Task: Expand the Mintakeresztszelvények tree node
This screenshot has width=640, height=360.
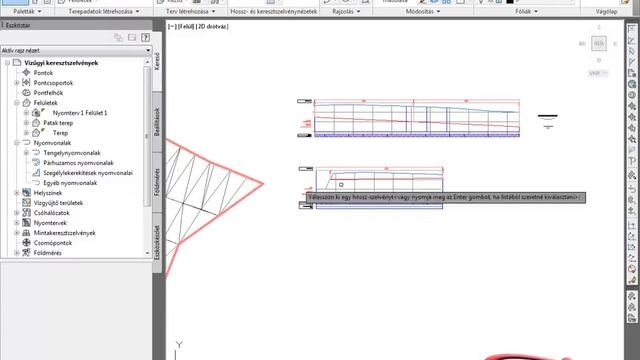Action: pos(17,233)
